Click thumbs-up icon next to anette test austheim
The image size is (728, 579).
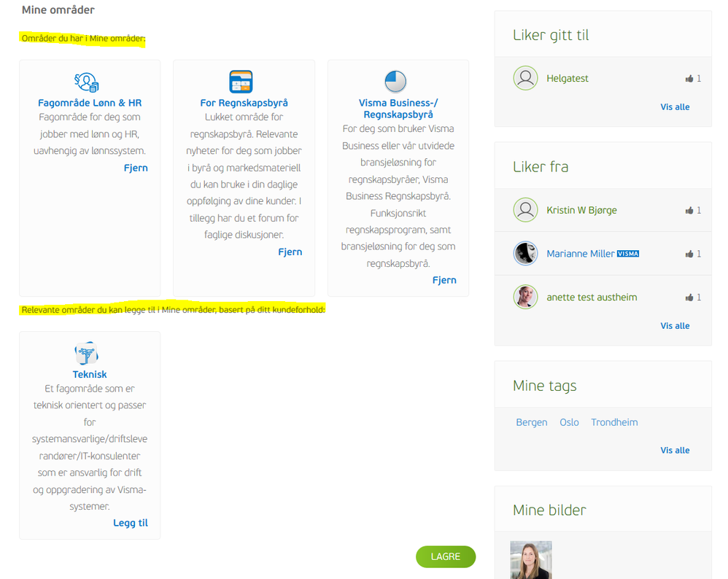689,298
